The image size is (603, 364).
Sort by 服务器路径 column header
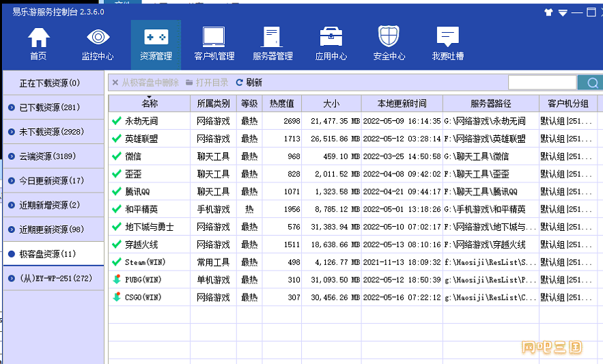(x=491, y=104)
